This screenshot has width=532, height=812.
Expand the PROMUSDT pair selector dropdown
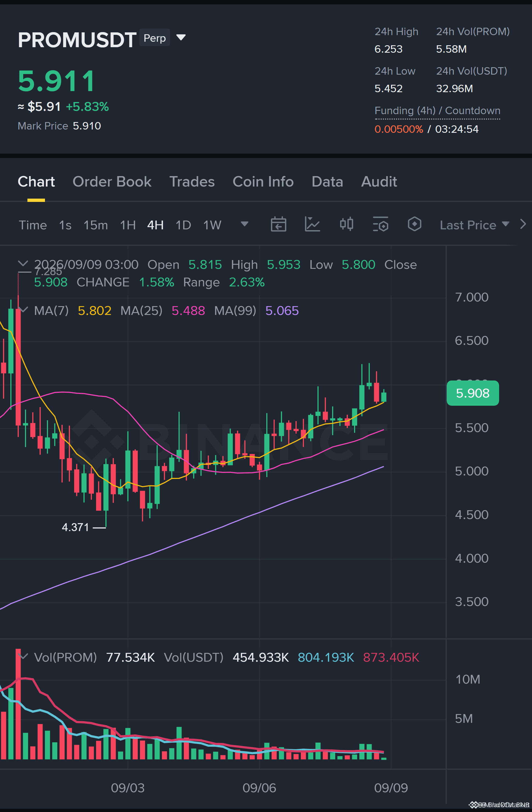(x=181, y=37)
